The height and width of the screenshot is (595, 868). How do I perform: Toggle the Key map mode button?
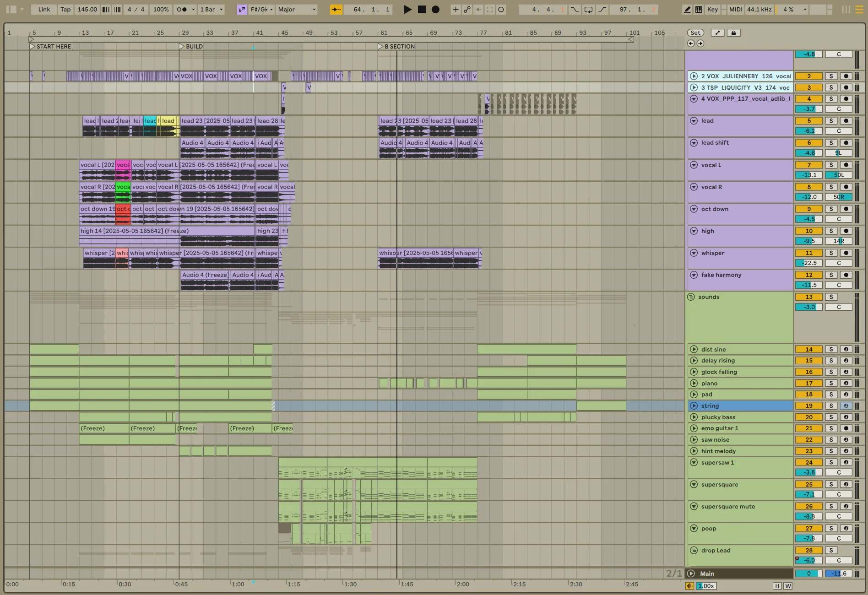coord(712,9)
